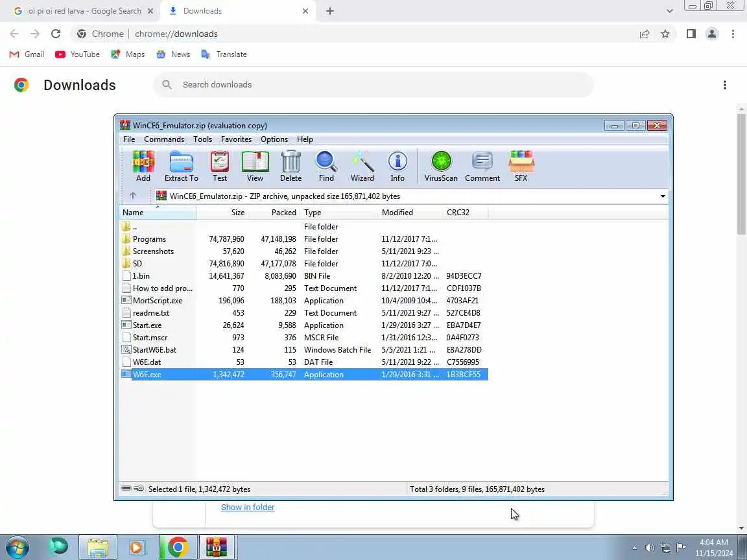This screenshot has height=560, width=747.
Task: Open Chrome three-dot menu
Action: click(x=733, y=34)
